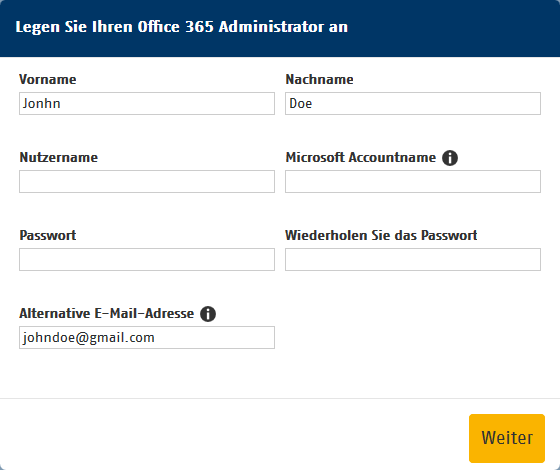Viewport: 560px width, 470px height.
Task: Select the empty Nutzername input field
Action: pos(147,181)
